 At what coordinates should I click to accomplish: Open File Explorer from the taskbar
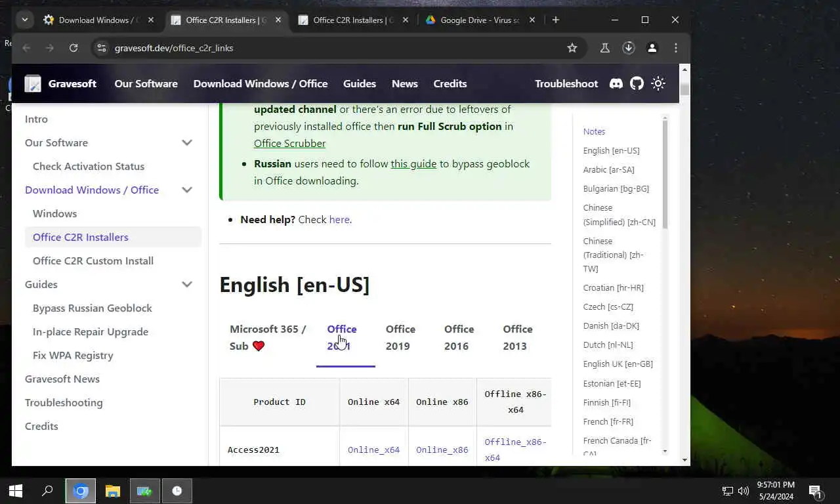pos(113,491)
